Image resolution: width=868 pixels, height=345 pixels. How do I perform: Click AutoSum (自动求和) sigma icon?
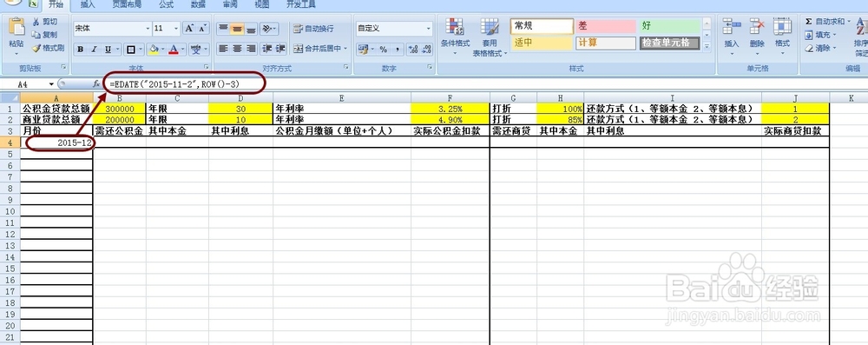pyautogui.click(x=809, y=22)
